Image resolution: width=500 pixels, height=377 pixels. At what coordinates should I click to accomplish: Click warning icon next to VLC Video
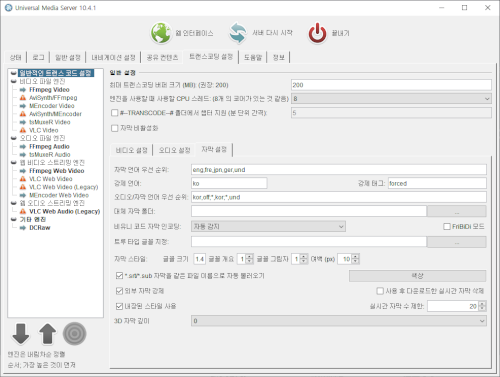(23, 130)
